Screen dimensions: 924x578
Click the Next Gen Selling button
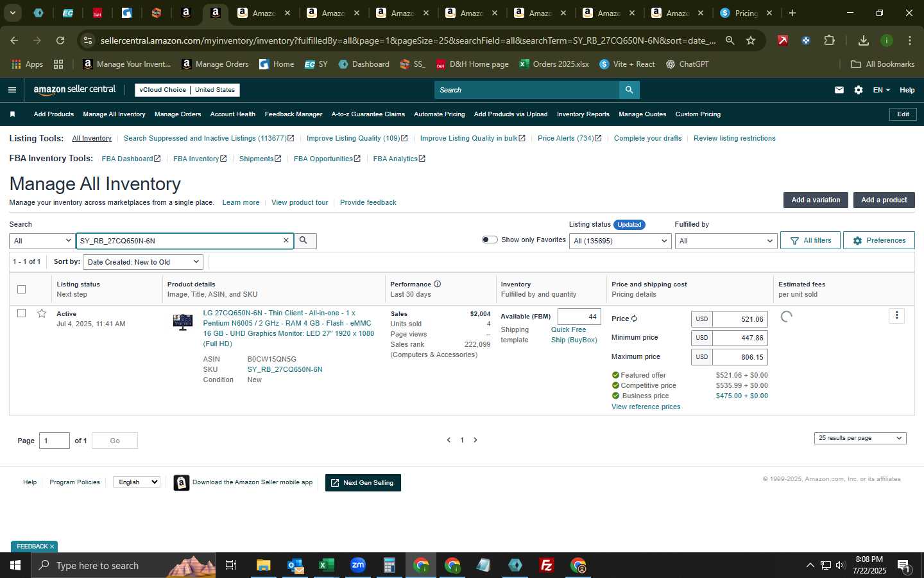363,483
